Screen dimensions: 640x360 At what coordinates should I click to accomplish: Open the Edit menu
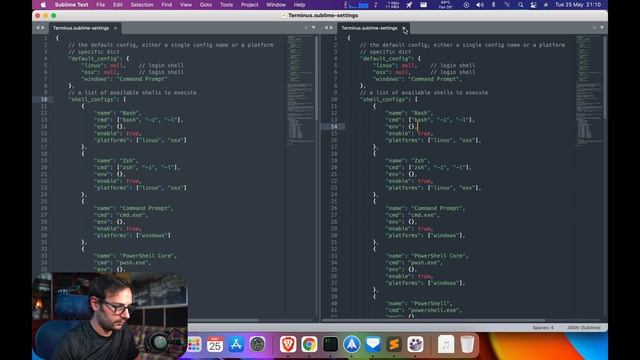tap(118, 5)
